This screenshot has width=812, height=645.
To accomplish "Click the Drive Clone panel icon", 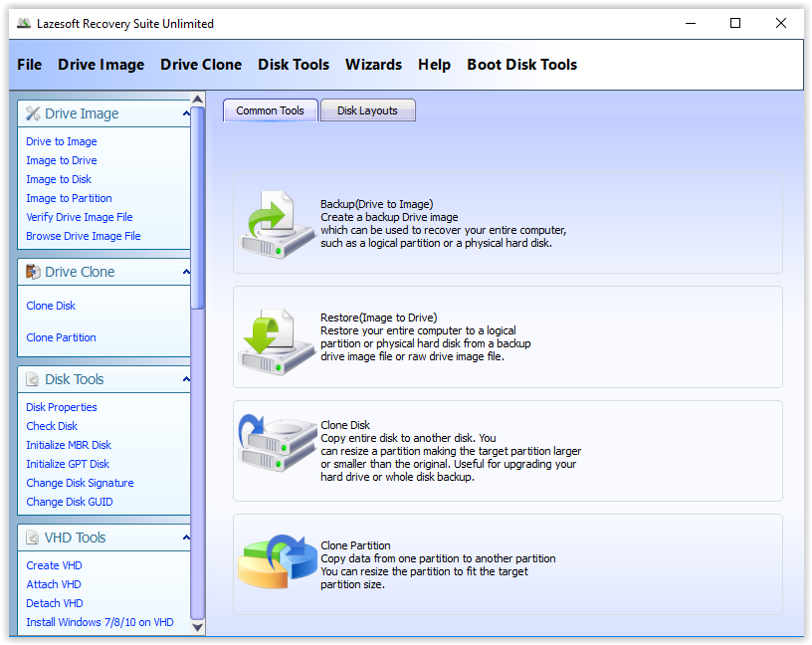I will pos(33,272).
